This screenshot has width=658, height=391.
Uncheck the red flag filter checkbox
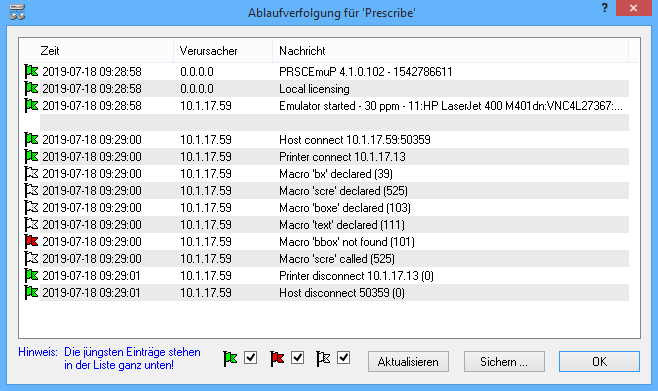pyautogui.click(x=298, y=358)
